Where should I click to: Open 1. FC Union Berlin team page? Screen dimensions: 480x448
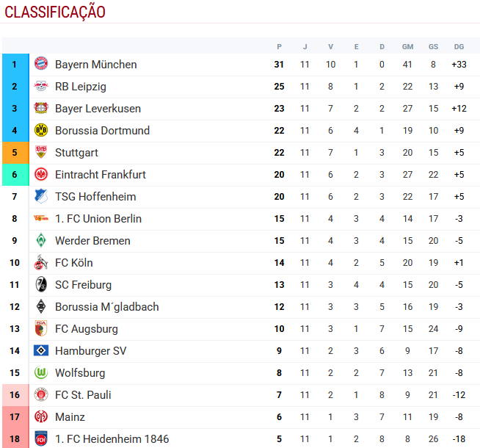(98, 219)
